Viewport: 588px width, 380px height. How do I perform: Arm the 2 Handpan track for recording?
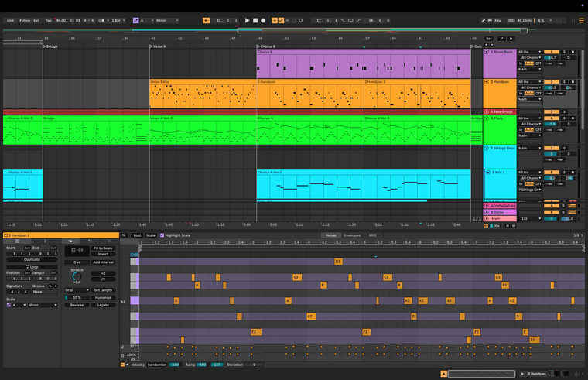(x=573, y=82)
